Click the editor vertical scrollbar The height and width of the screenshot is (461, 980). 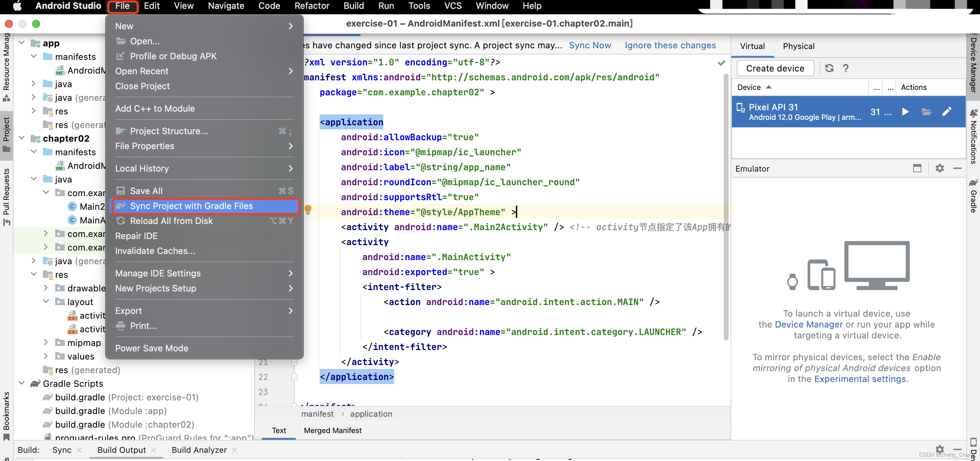coord(726,207)
